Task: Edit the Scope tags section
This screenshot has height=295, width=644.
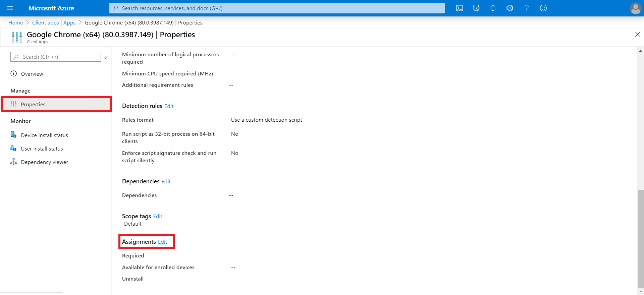Action: (158, 216)
